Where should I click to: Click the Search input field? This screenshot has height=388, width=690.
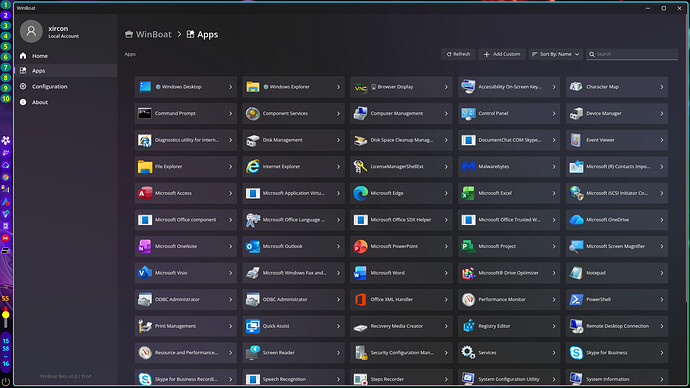tap(632, 54)
